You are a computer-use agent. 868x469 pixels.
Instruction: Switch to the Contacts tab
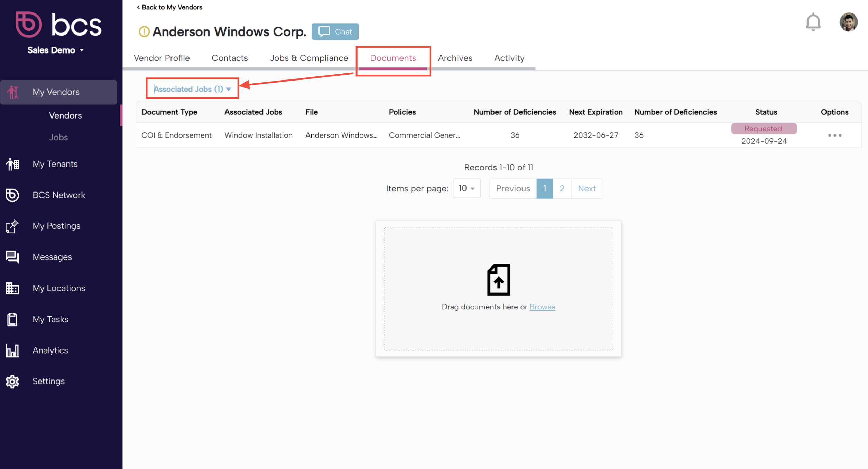pos(230,58)
